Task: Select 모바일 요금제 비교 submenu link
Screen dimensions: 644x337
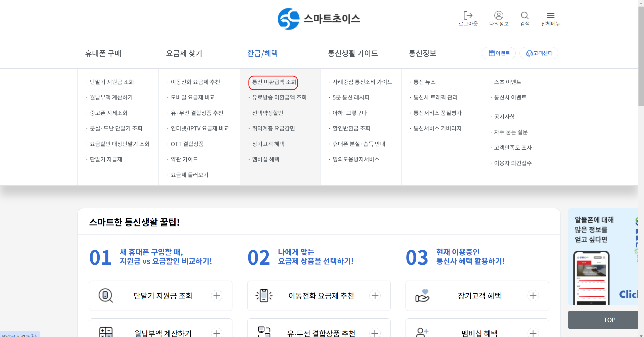Action: pyautogui.click(x=193, y=97)
